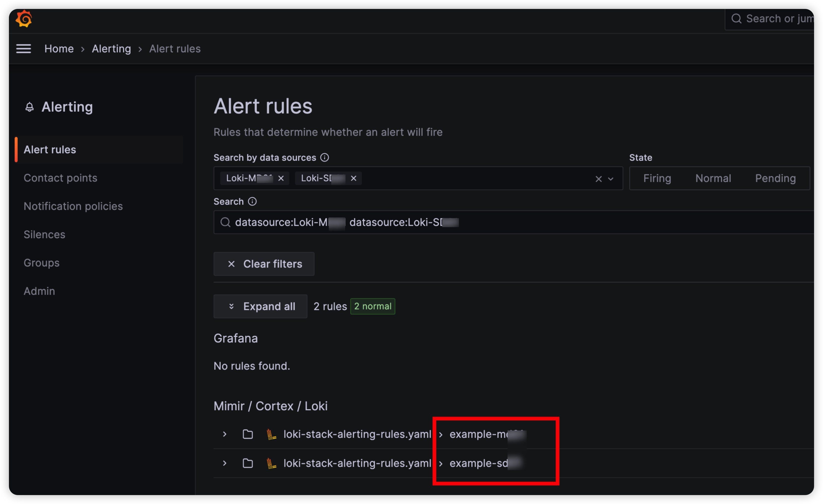
Task: Click the Expand all button
Action: coord(260,306)
